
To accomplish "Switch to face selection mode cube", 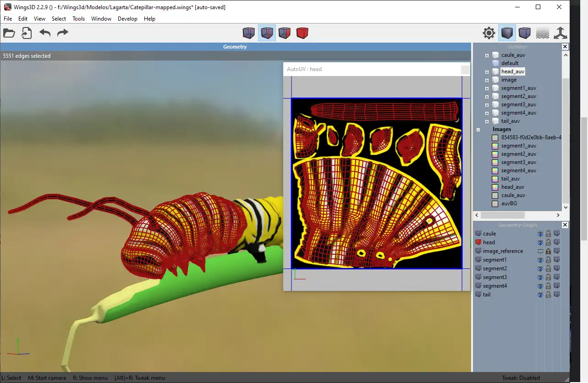I will click(x=285, y=33).
